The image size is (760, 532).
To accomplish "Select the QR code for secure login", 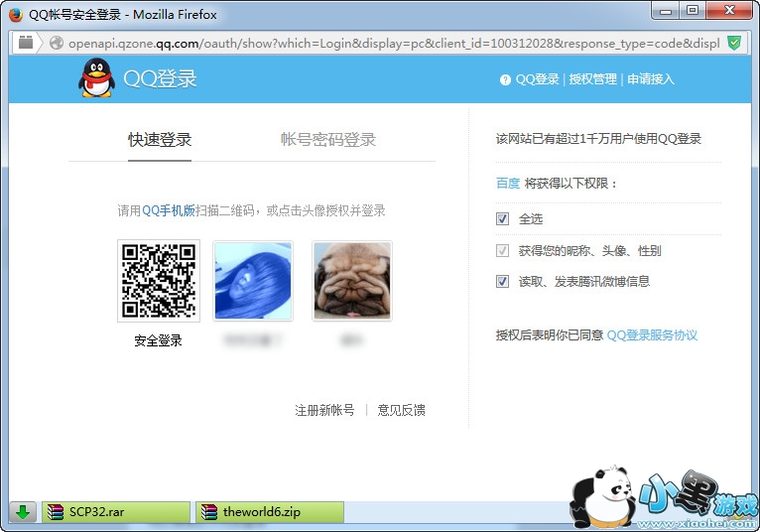I will [x=159, y=281].
